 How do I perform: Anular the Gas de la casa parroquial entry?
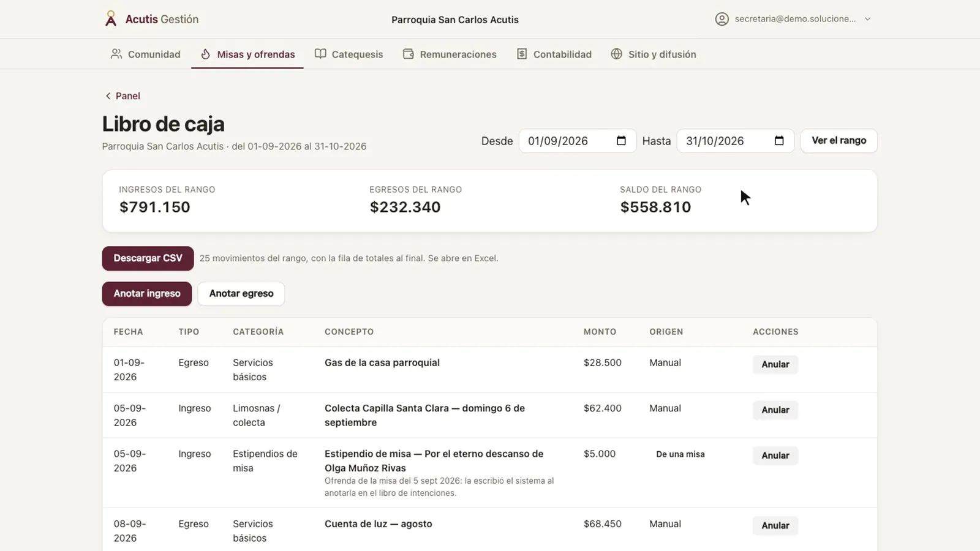775,364
